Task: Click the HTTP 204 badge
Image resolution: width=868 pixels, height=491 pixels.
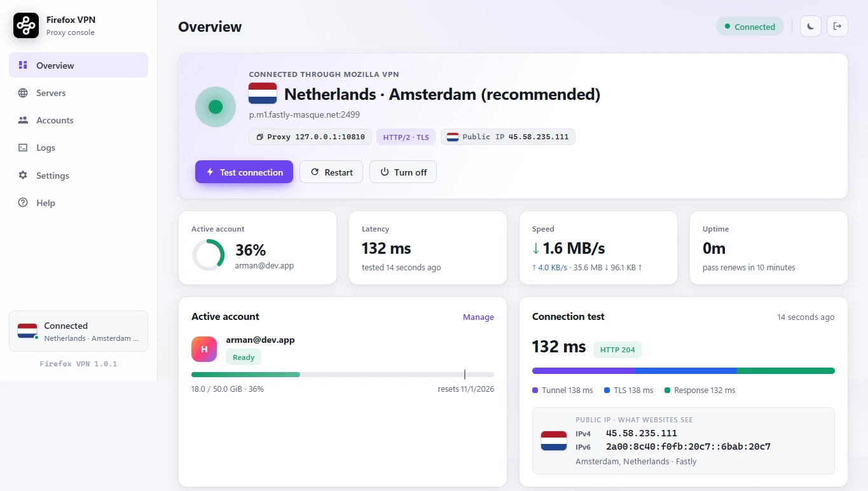Action: (x=617, y=349)
